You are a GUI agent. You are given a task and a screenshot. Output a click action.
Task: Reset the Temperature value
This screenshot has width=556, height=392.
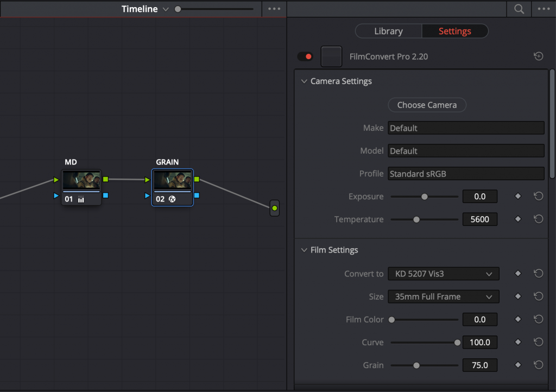pos(538,219)
